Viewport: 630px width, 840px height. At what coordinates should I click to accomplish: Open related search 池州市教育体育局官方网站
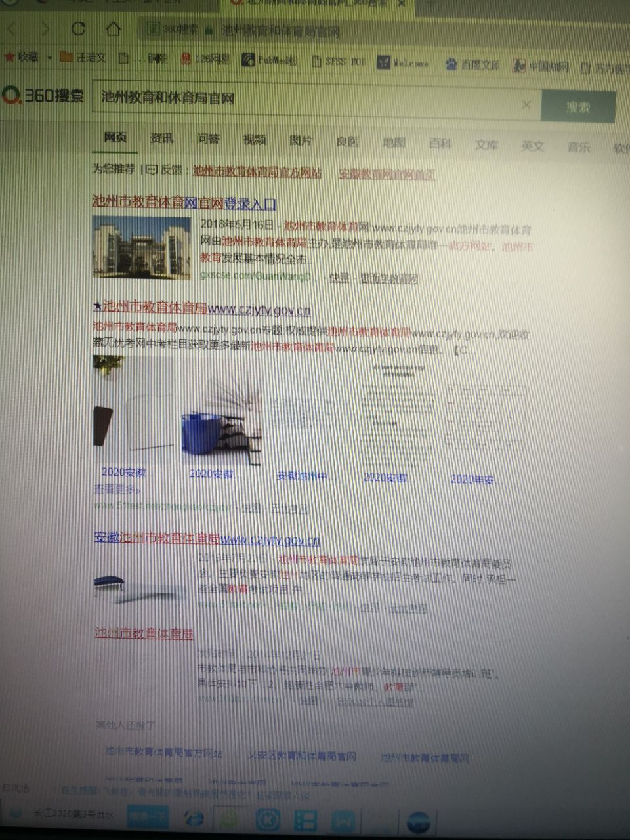164,751
